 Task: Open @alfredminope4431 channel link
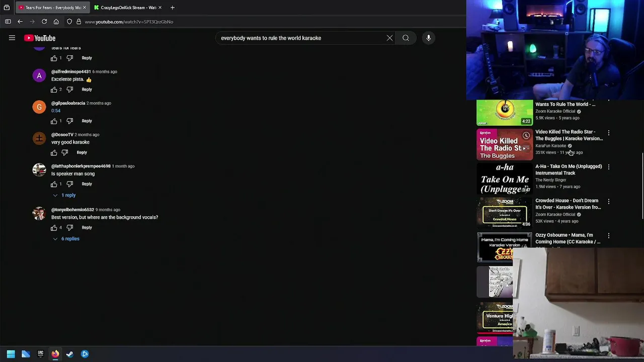point(71,71)
